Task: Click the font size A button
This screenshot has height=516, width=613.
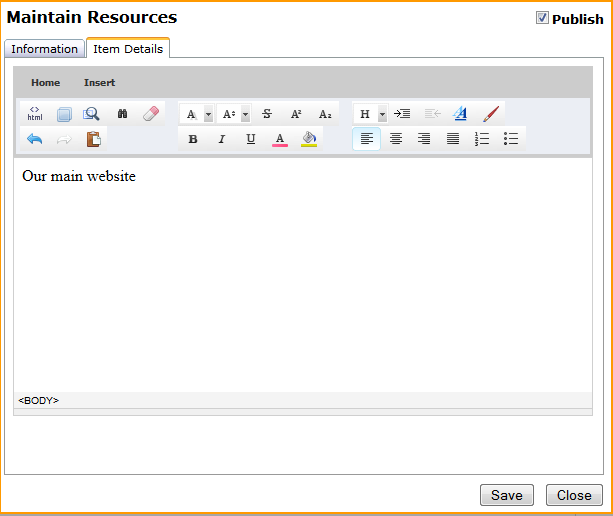Action: (229, 114)
